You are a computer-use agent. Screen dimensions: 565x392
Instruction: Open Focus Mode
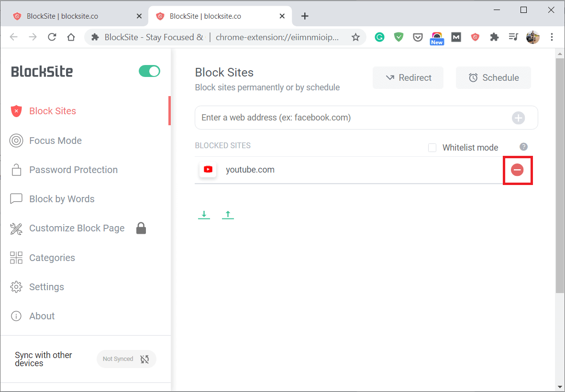(55, 140)
